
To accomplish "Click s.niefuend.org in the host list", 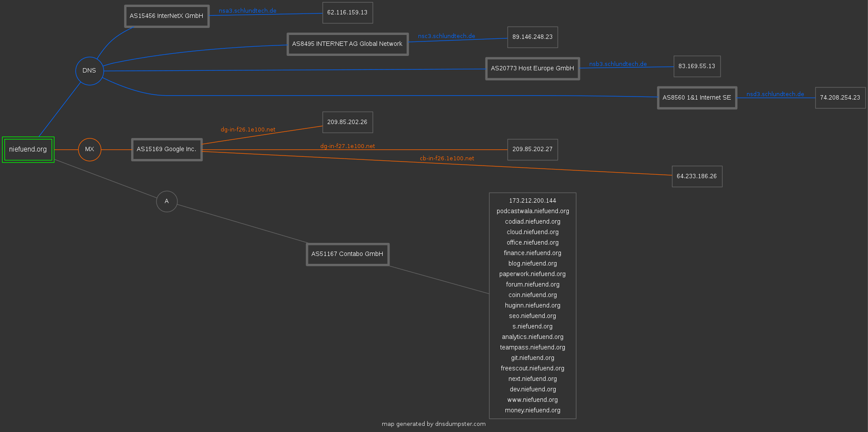I will pyautogui.click(x=533, y=327).
